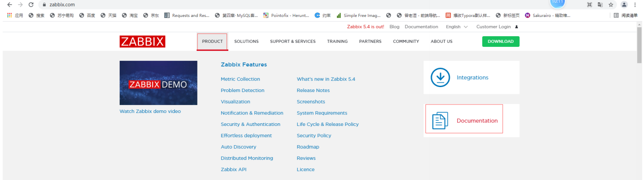Open the Zabbix API link
The height and width of the screenshot is (180, 644).
233,169
